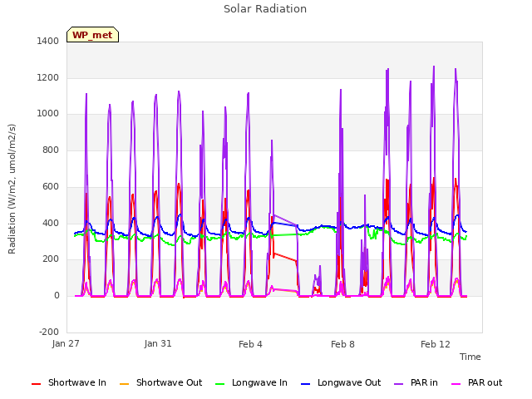Click the Feb 8 x-axis tick label
This screenshot has width=532, height=399.
tap(342, 344)
